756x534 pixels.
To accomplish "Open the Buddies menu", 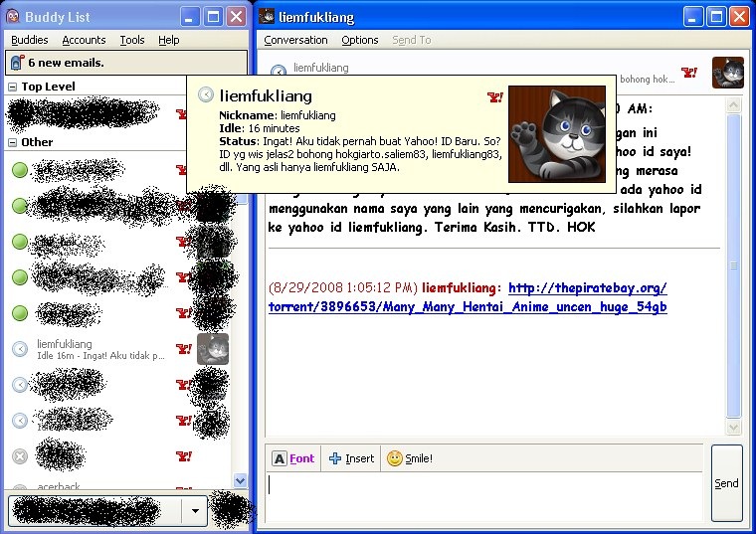I will 30,40.
